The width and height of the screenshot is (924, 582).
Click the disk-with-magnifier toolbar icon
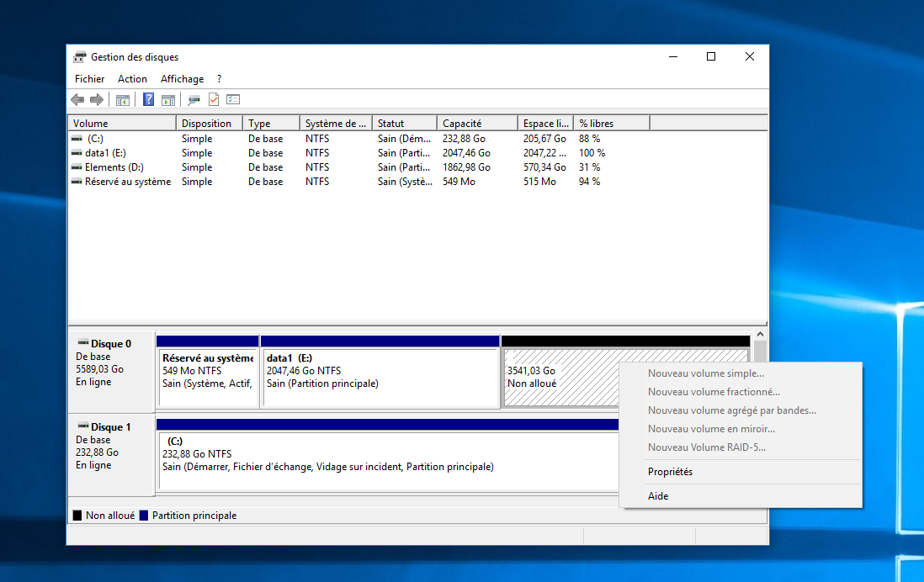(194, 100)
